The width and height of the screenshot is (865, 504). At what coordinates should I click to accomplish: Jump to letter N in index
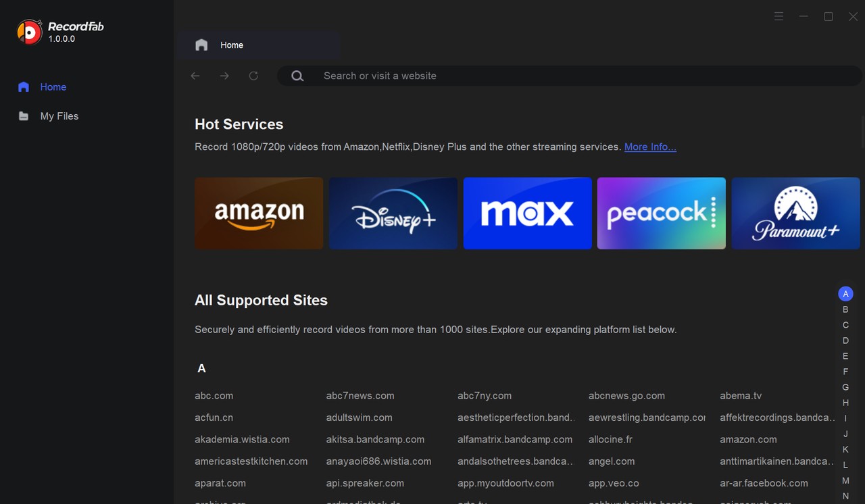[x=845, y=496]
